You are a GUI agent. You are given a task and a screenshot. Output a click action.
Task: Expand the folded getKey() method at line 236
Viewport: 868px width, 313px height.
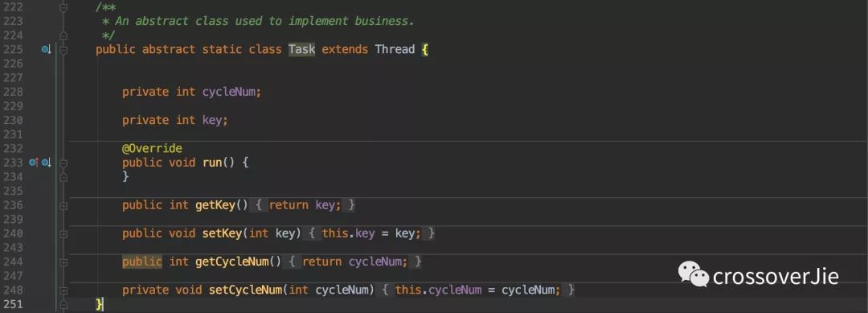[63, 205]
